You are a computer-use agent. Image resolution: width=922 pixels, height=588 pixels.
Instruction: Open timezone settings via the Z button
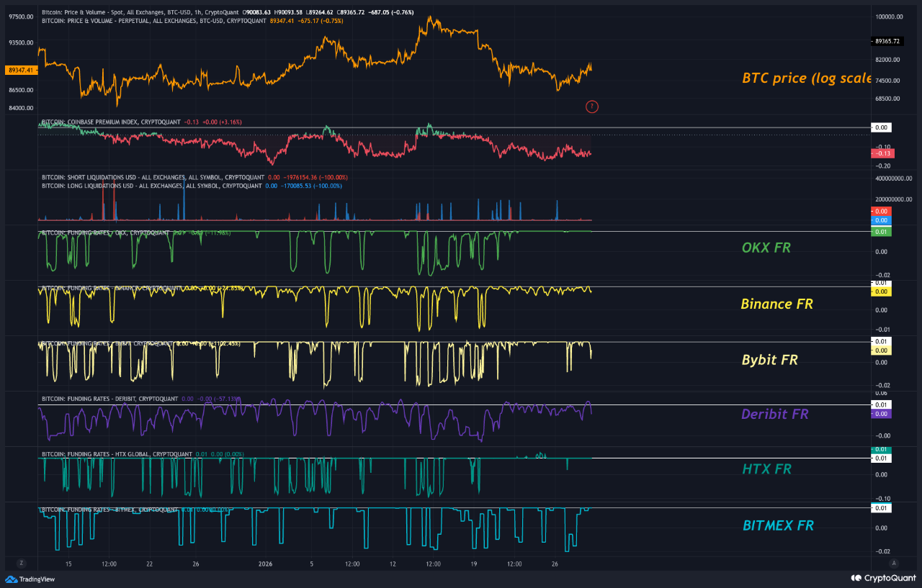pos(21,564)
